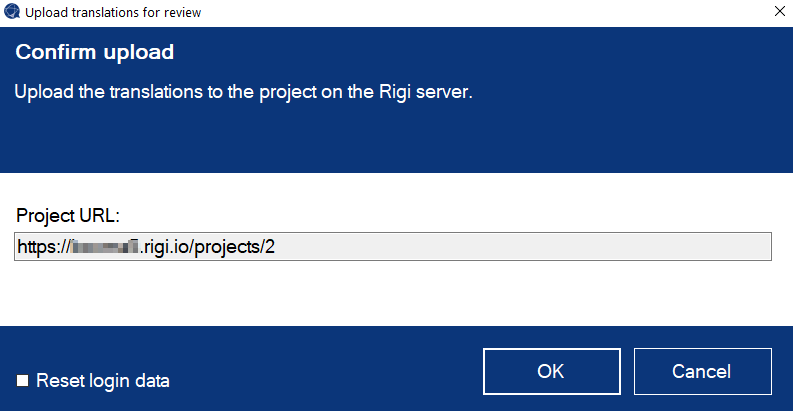
Task: Click the 'Confirm upload' heading
Action: click(95, 52)
